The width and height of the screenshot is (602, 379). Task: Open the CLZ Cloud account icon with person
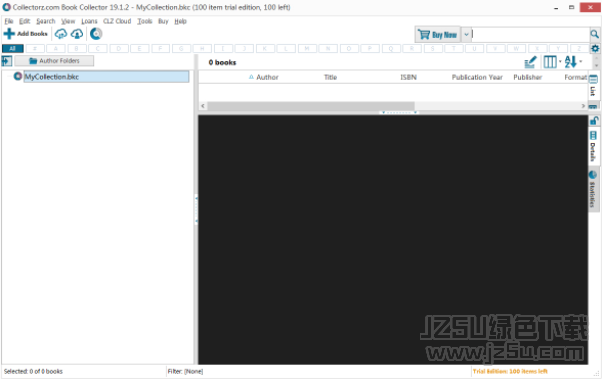click(x=77, y=34)
